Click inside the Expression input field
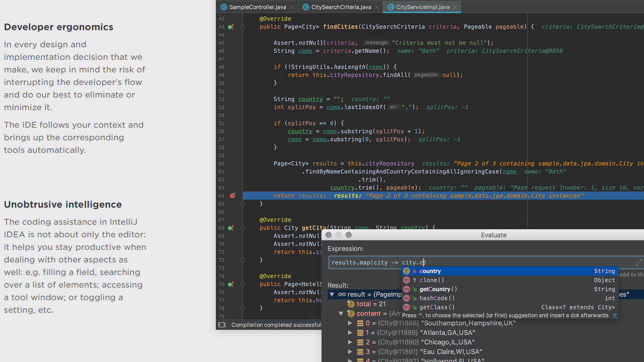Viewport: 644px width, 362px height. coord(377,262)
